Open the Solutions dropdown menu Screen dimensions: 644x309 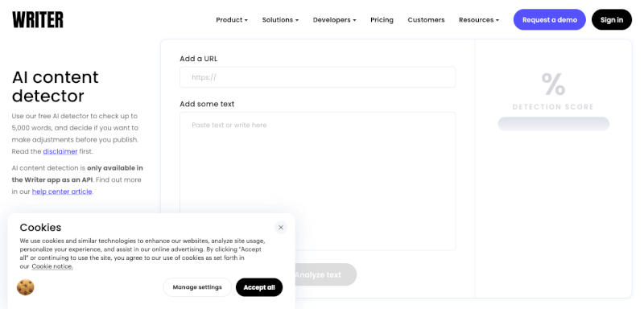[x=280, y=19]
